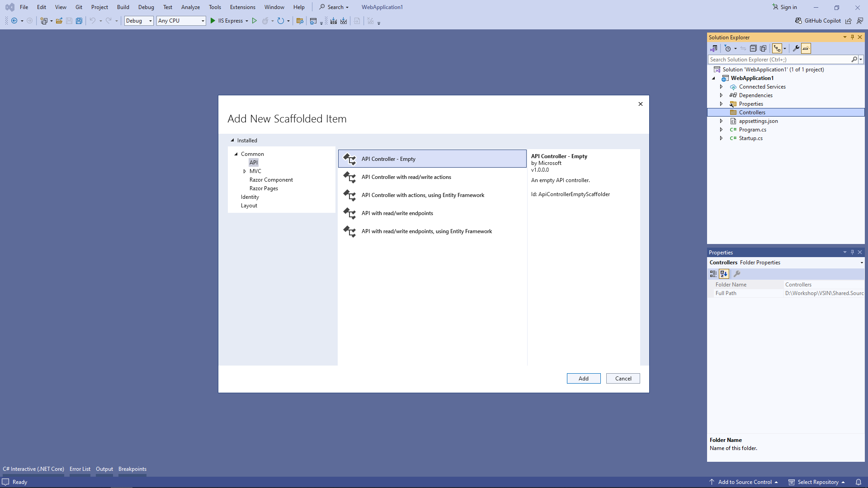Click Start Without Debugging green outline arrow

pyautogui.click(x=255, y=21)
